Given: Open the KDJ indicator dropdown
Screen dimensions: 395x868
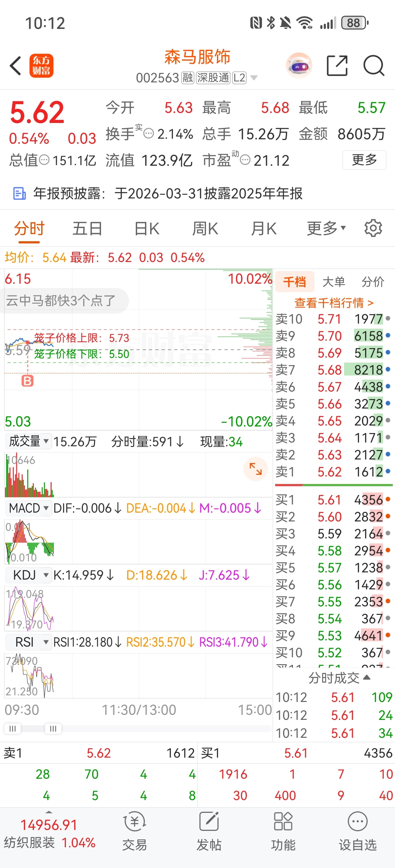Looking at the screenshot, I should tap(29, 575).
